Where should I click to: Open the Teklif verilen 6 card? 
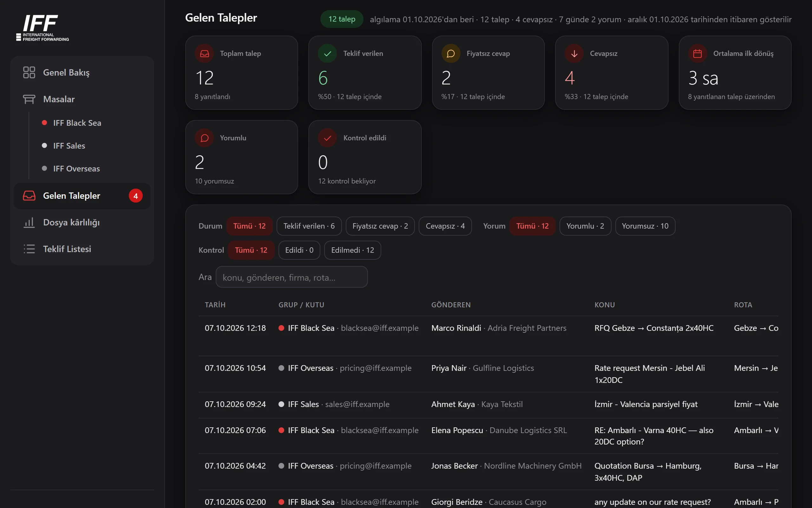tap(365, 73)
